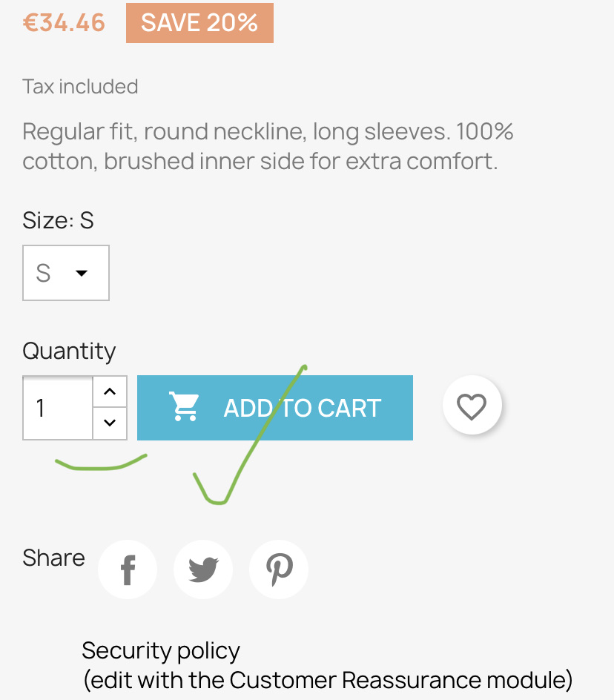Click the SAVE 20% badge

(199, 22)
